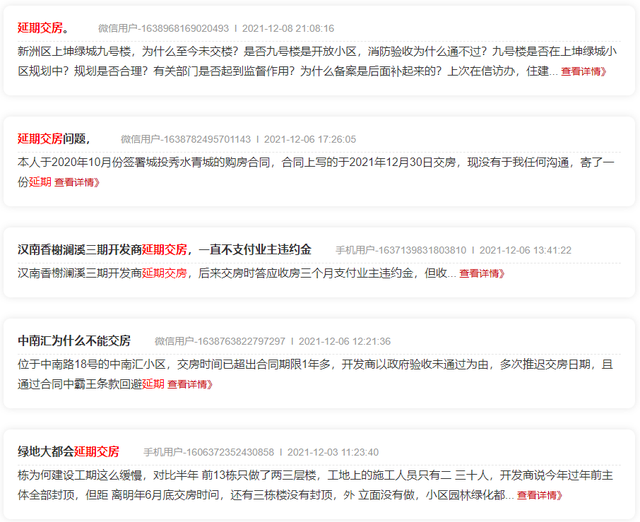Viewport: 640px width, 522px height.
Task: Click the timestamp 2021-12-08 21:08:16
Action: 288,29
